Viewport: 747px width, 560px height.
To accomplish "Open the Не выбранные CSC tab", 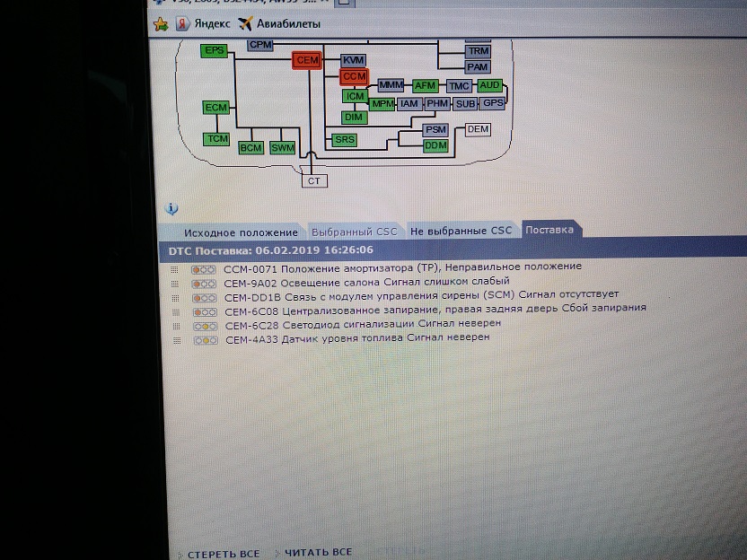I will click(461, 231).
